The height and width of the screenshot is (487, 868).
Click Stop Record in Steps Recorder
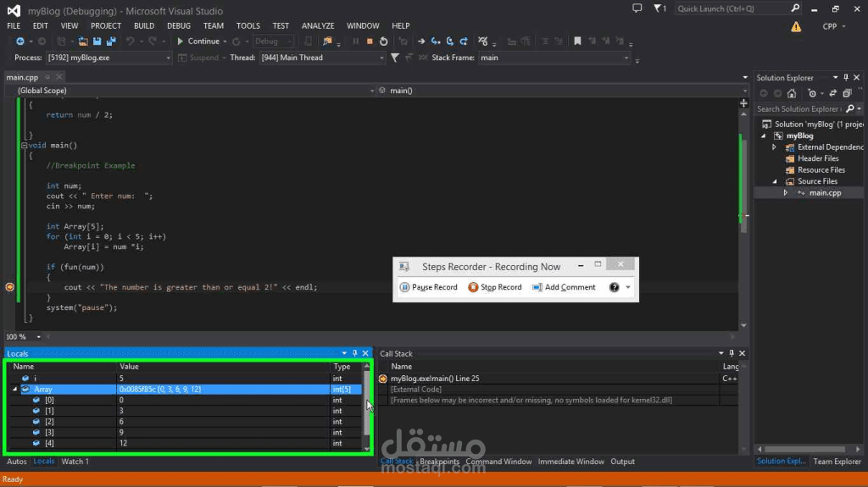[x=495, y=287]
